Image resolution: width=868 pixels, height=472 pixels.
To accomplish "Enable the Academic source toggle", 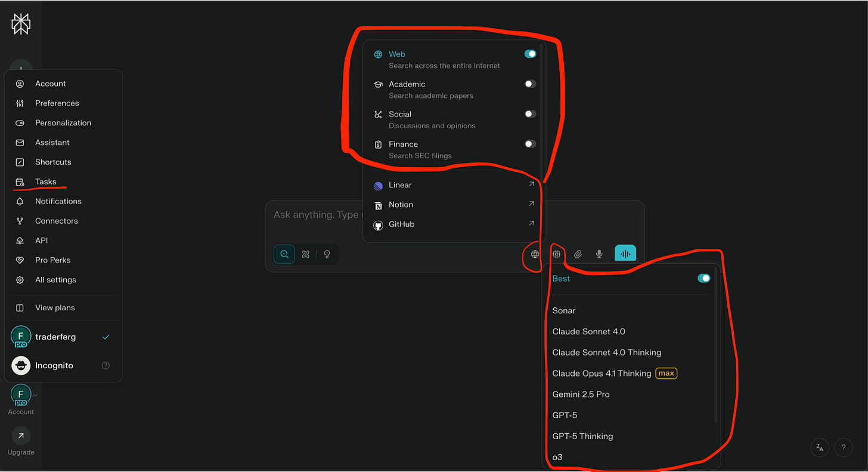I will [530, 84].
